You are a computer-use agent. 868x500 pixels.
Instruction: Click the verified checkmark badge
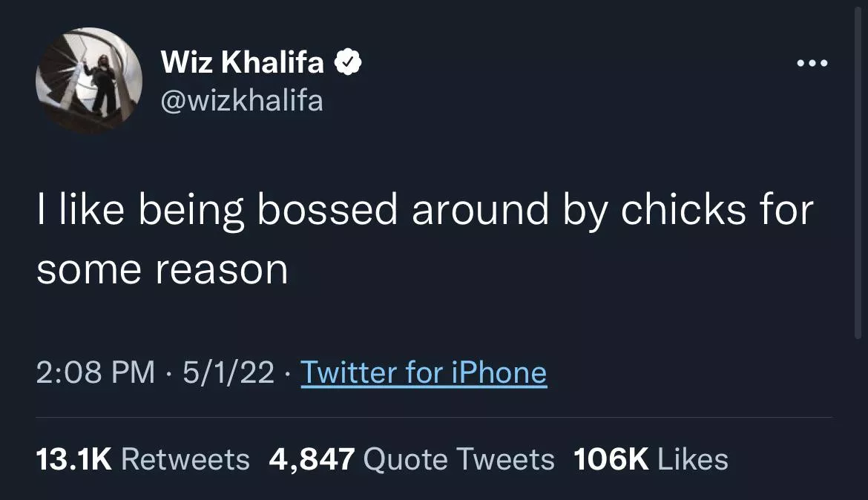coord(348,63)
